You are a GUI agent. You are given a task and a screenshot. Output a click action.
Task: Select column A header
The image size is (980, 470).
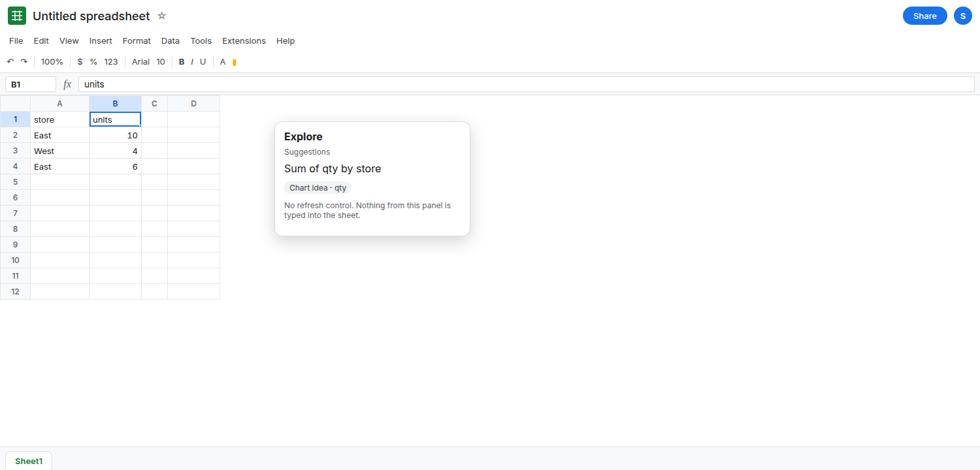[60, 104]
